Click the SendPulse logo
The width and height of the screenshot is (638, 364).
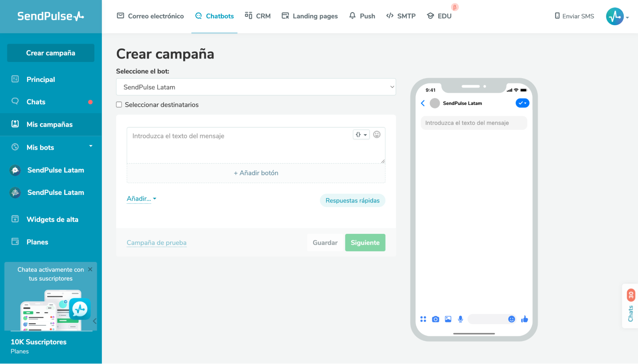tap(50, 16)
